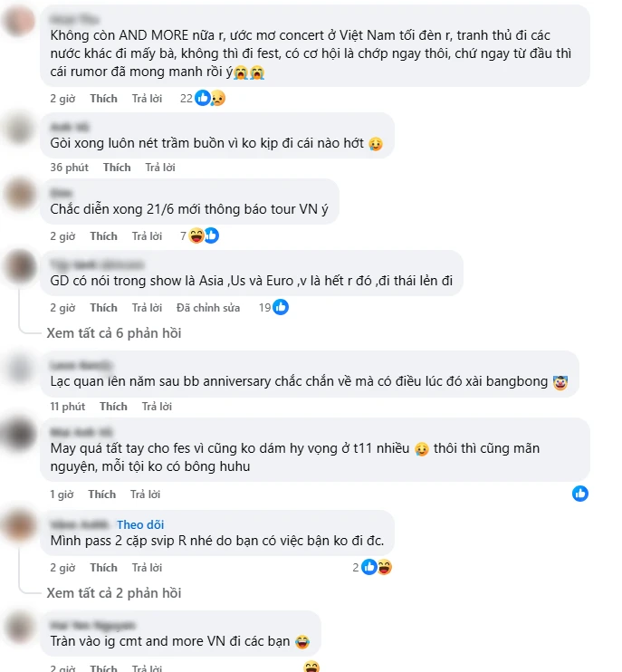Open avatar of 'Gòi xong luôn' commenter
Screen dimensions: 622x672
(19, 129)
